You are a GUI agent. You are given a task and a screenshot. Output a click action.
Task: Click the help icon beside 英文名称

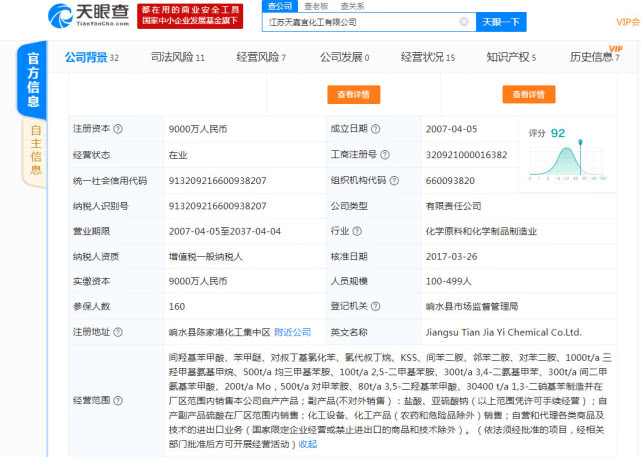pyautogui.click(x=374, y=332)
